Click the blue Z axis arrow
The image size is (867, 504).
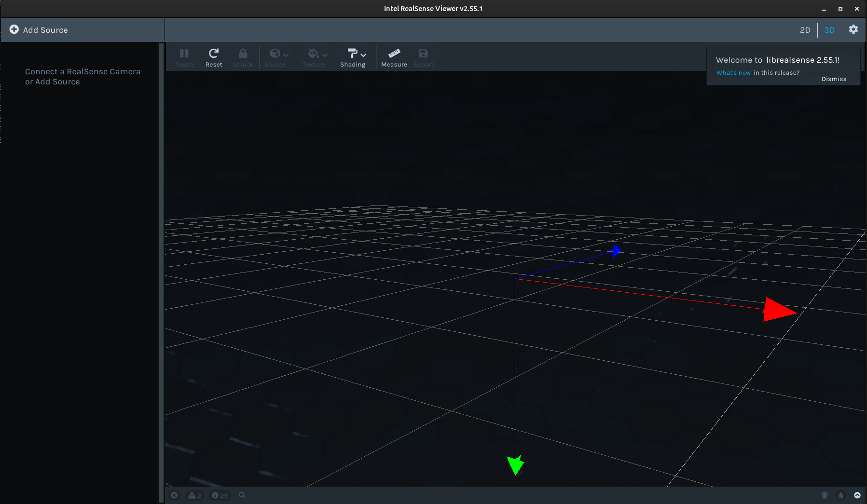(617, 251)
